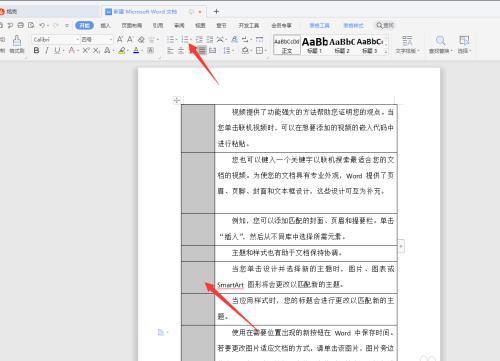This screenshot has width=500, height=361.
Task: Expand the styles gallery list
Action: (x=386, y=52)
